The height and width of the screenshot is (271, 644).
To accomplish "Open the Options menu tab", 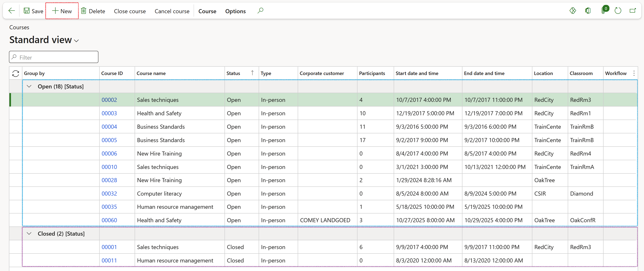I will (x=235, y=11).
